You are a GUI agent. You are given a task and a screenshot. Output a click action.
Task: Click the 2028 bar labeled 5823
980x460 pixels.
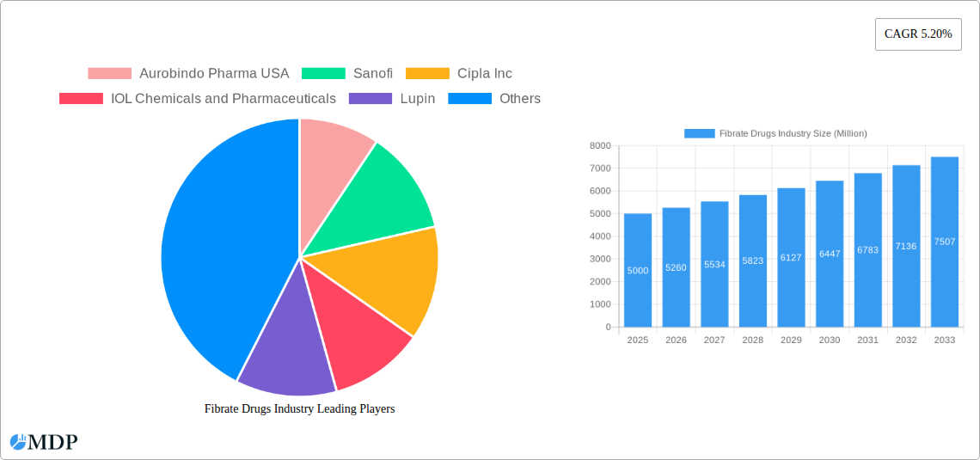click(x=753, y=261)
